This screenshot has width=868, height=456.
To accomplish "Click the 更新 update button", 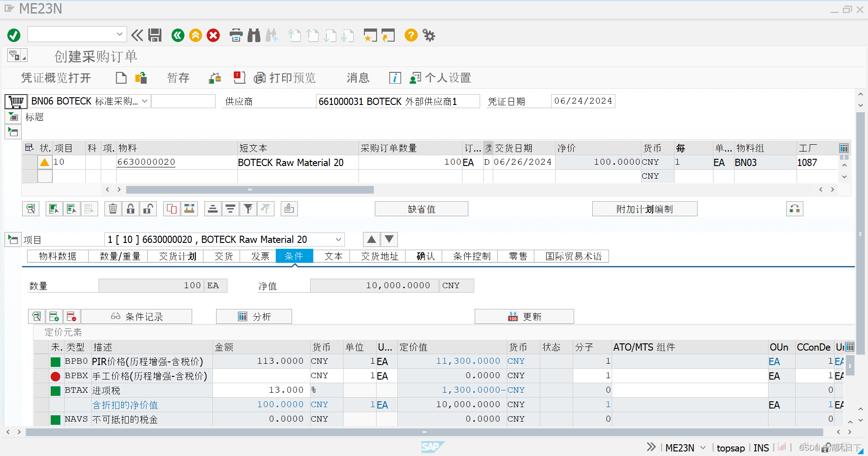I will point(524,317).
